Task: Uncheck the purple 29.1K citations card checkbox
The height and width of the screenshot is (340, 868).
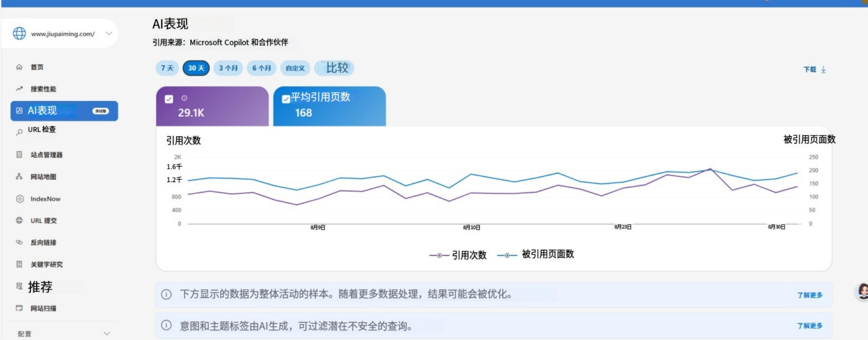Action: point(169,99)
